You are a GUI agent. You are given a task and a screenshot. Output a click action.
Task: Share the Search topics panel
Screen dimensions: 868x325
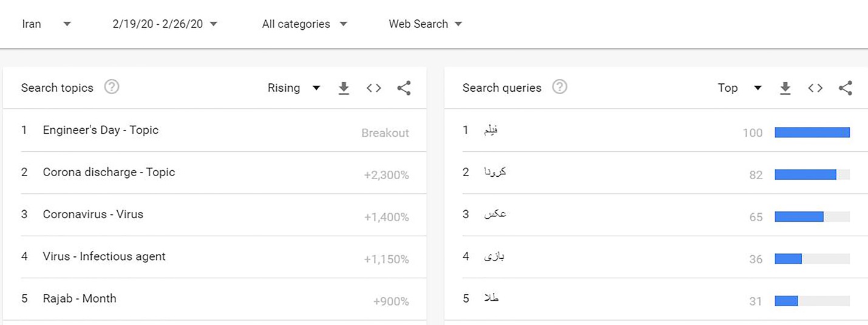404,88
